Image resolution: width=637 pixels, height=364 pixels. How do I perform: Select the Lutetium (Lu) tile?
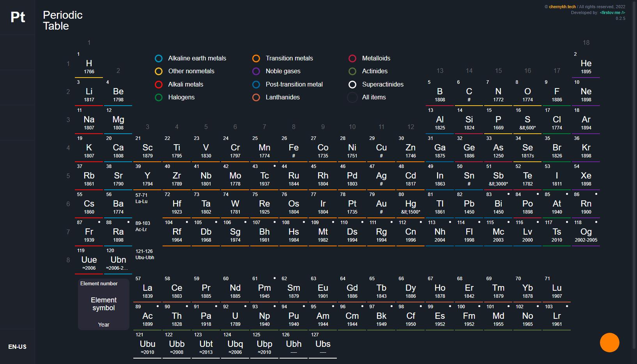[x=557, y=288]
